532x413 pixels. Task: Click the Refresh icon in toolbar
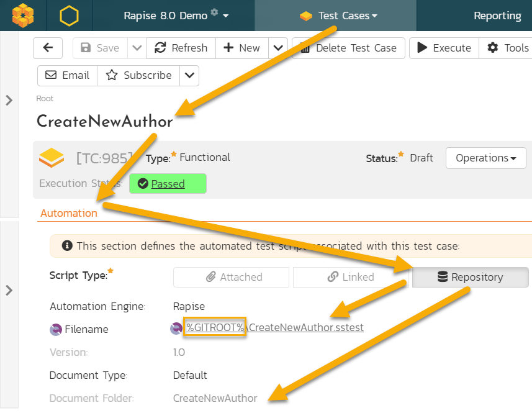click(160, 48)
